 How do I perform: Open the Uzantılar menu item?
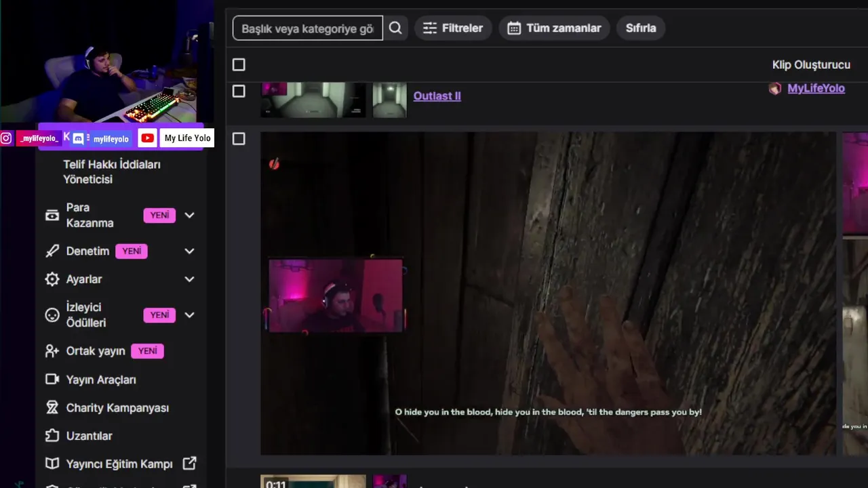pyautogui.click(x=89, y=436)
